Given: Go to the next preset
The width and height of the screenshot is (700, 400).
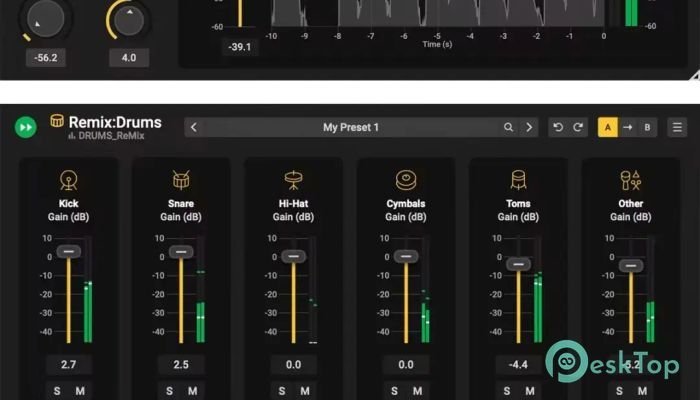Looking at the screenshot, I should (529, 127).
